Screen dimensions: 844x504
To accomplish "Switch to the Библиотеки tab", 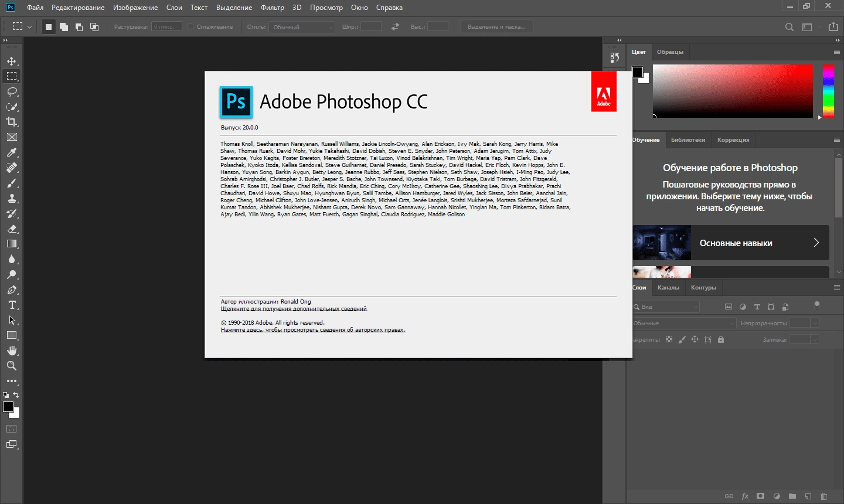I will click(x=688, y=140).
